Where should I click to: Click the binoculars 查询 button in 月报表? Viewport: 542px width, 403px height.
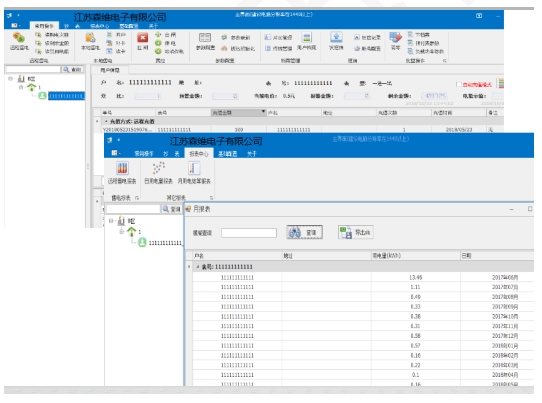click(x=305, y=232)
